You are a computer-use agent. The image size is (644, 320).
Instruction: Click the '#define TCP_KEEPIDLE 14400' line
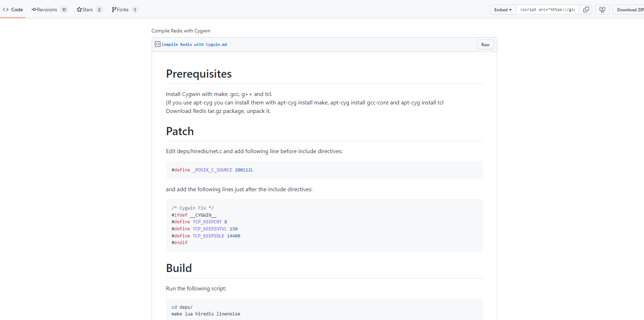[x=206, y=236]
